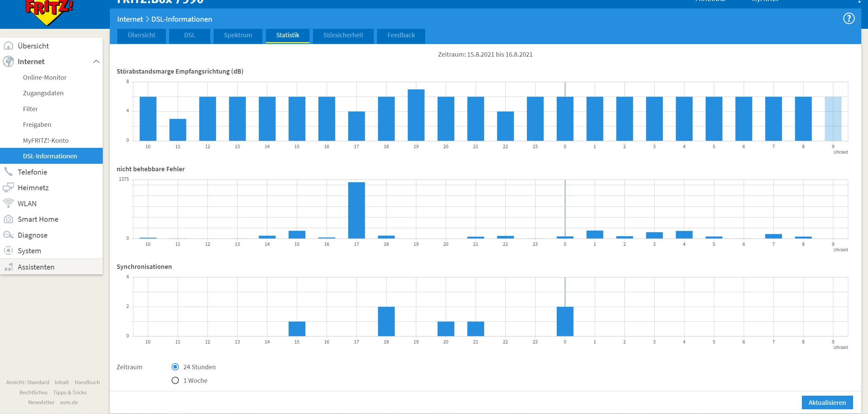Screen dimensions: 868x414
Task: Open Online-Monitor in the sidebar
Action: pos(45,77)
